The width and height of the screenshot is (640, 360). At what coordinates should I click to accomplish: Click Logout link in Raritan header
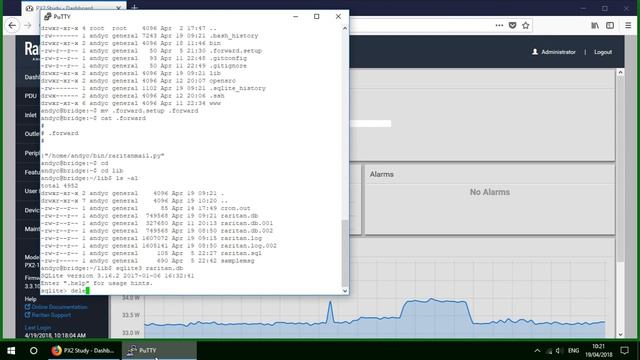[x=603, y=52]
